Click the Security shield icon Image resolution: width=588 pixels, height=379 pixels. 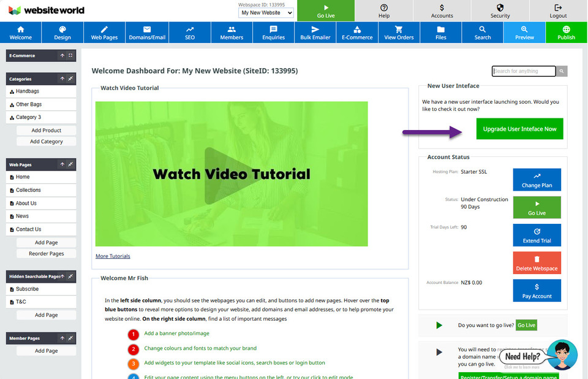[x=500, y=8]
